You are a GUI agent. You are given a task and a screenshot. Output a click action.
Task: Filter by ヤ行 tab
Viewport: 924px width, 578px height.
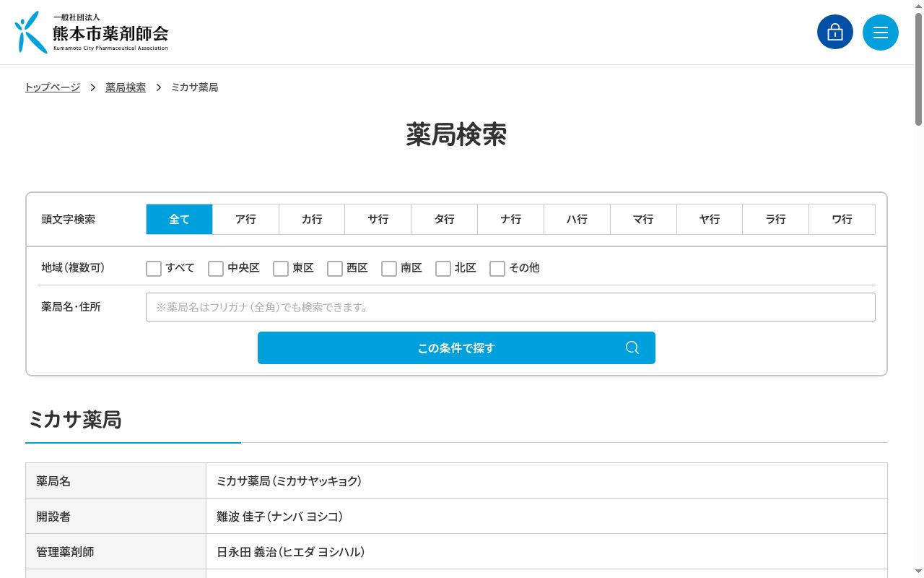(710, 220)
